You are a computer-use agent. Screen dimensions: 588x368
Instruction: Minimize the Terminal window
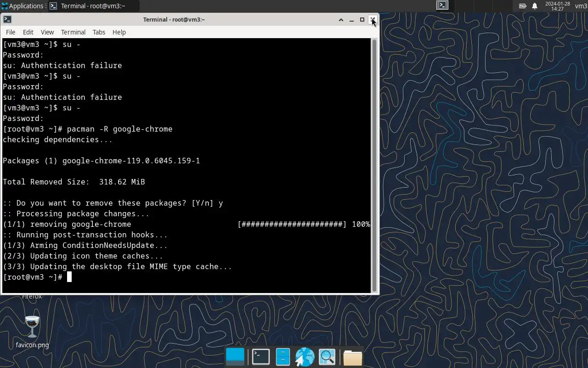[x=351, y=20]
